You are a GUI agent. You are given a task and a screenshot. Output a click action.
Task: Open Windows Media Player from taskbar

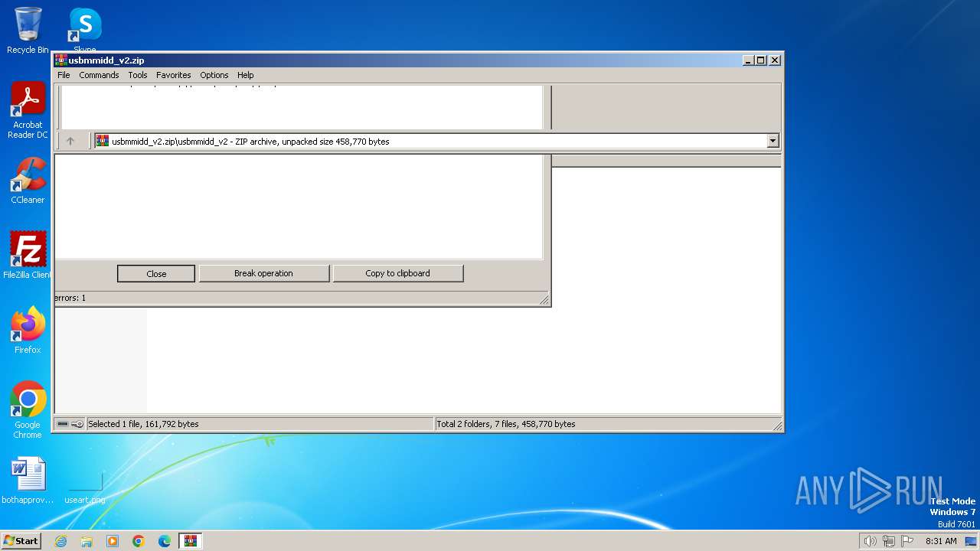click(113, 541)
